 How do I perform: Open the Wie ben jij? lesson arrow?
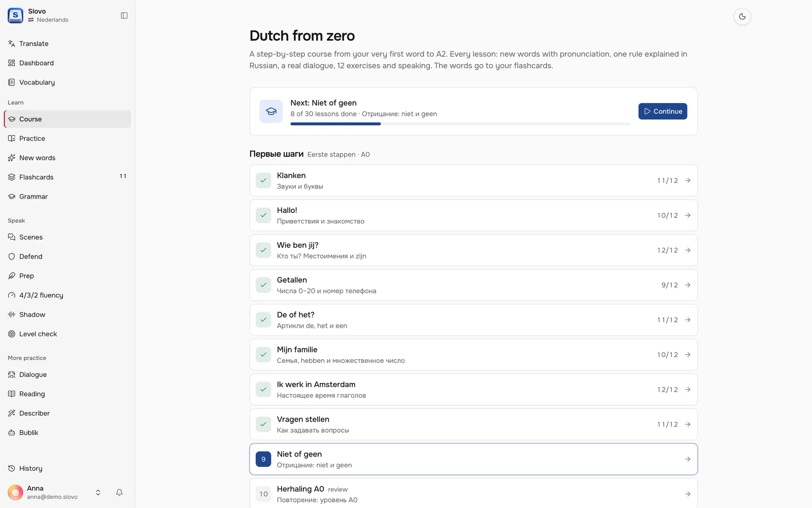pyautogui.click(x=688, y=250)
